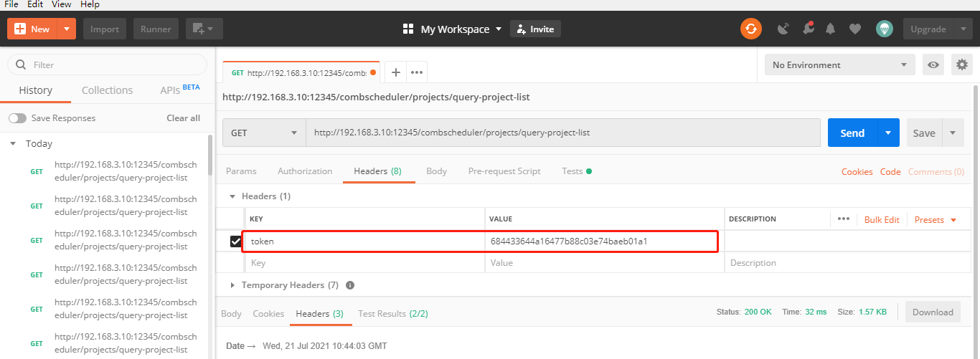Click the Comments (0) link
This screenshot has width=980, height=359.
coord(936,171)
